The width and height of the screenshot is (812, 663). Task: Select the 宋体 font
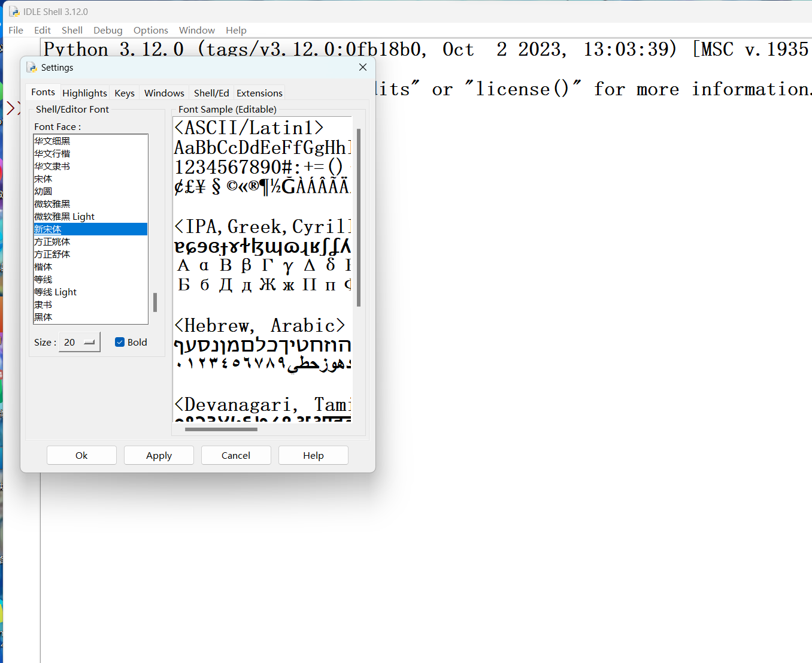click(x=90, y=178)
